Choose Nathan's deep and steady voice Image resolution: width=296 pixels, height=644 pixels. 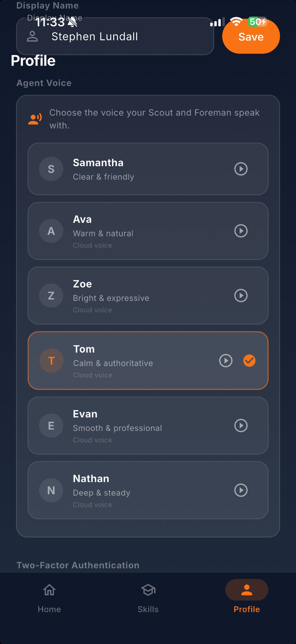coord(129,490)
